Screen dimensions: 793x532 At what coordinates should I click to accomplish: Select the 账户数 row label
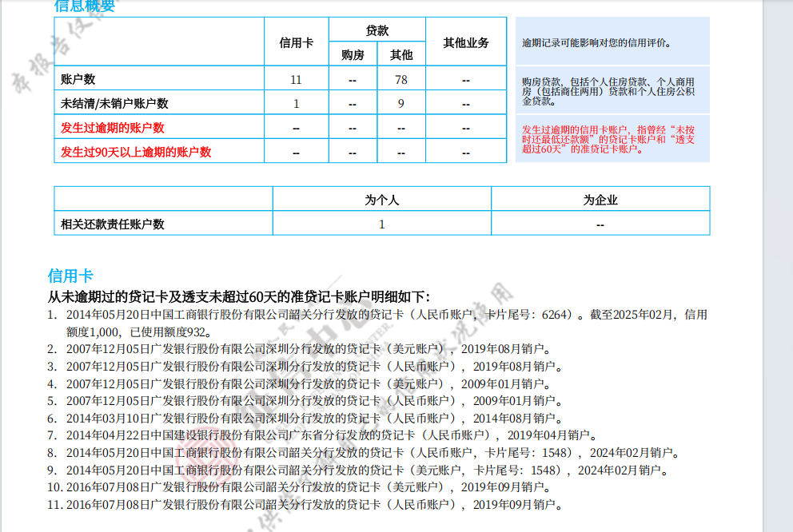[x=78, y=79]
